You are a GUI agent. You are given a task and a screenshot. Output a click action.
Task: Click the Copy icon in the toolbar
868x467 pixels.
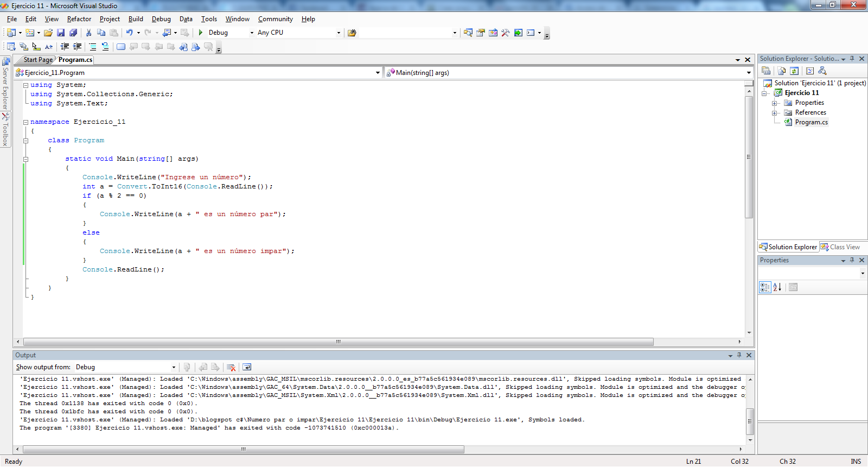(101, 33)
